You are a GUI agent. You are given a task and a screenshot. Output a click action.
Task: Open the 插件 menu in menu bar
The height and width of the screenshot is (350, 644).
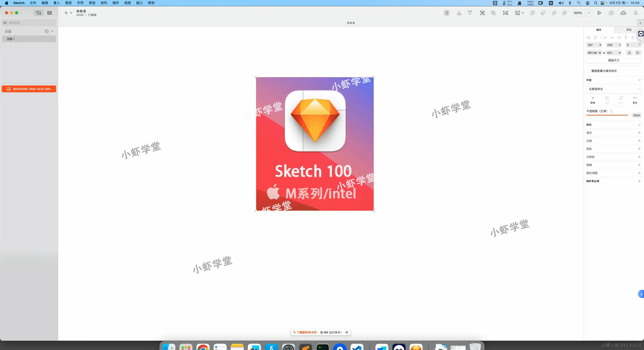pos(115,3)
